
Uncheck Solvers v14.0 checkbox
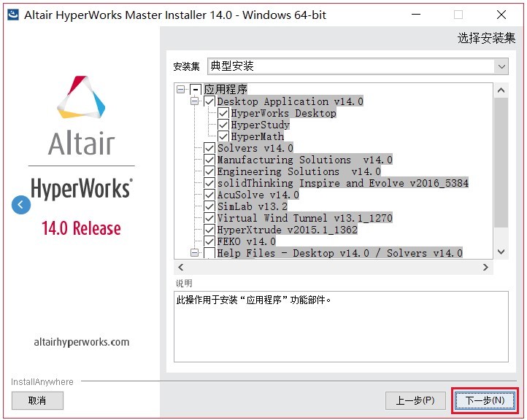[x=209, y=148]
